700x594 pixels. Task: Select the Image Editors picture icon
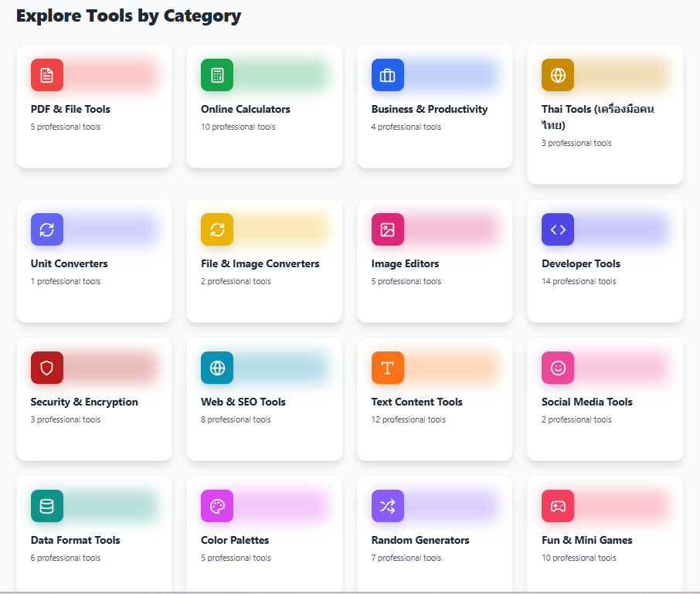coord(387,229)
